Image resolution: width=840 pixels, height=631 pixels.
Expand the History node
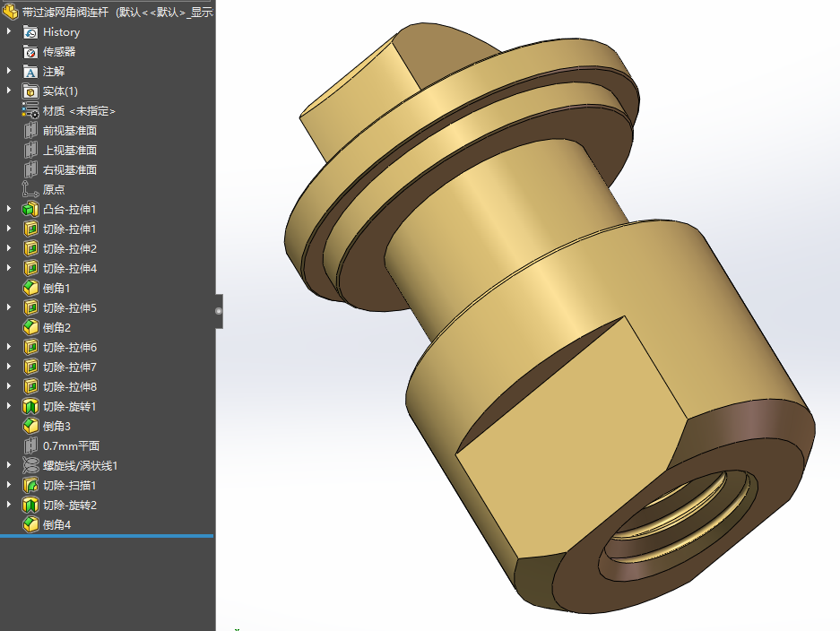click(9, 31)
